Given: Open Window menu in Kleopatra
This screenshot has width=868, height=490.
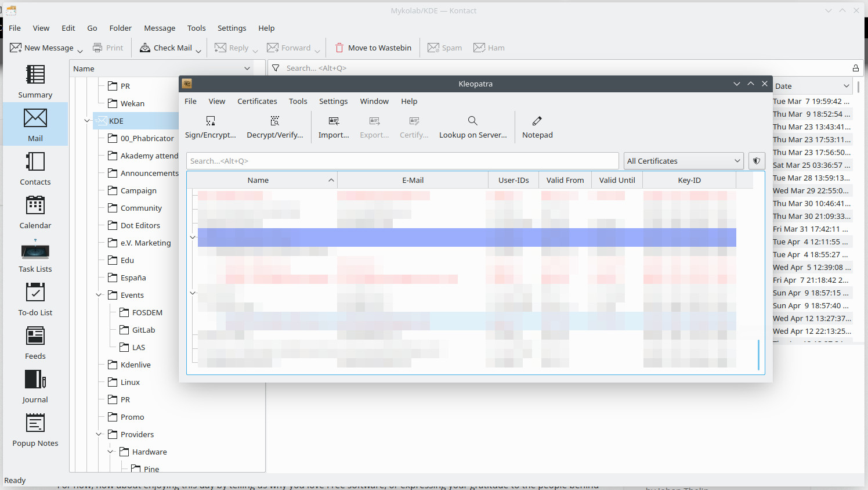Looking at the screenshot, I should coord(374,101).
